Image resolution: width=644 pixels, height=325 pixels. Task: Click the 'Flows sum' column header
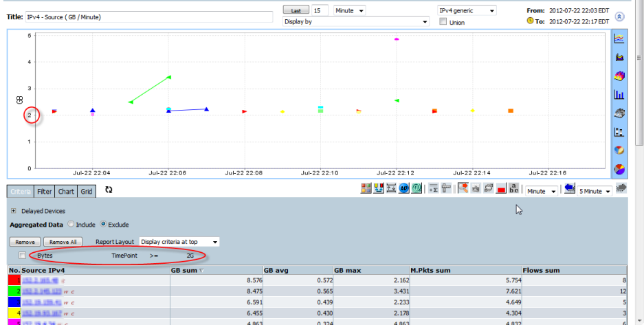point(574,271)
